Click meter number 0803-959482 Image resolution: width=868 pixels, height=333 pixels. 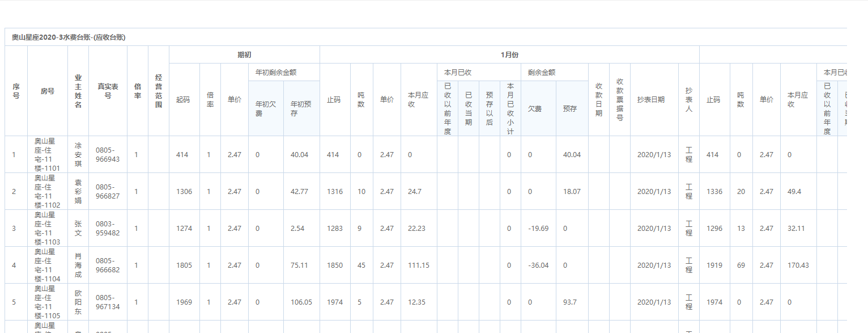coord(108,228)
